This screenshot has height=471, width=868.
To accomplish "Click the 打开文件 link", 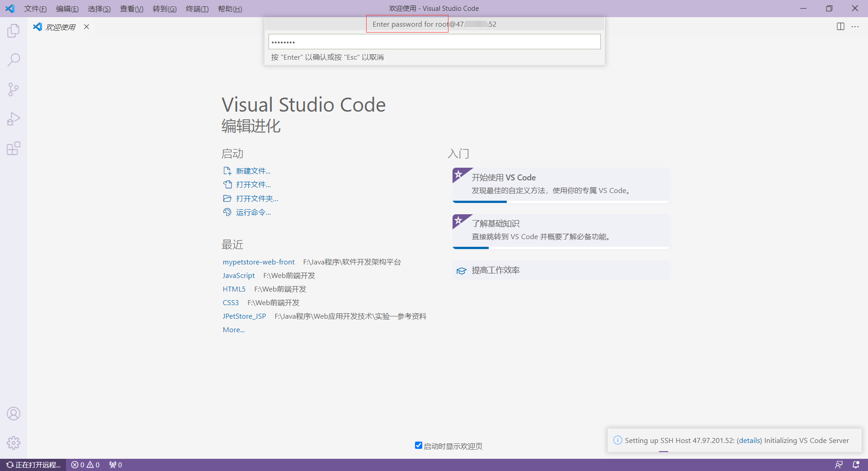I will pos(253,184).
